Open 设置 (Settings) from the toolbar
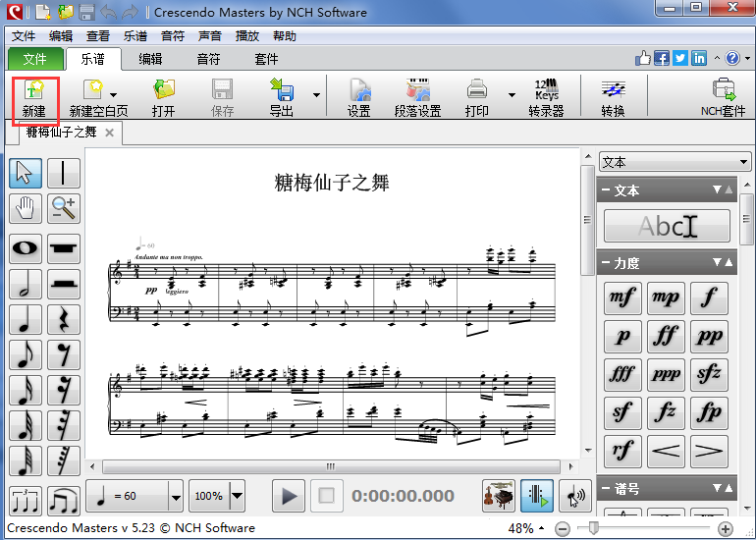The image size is (756, 540). [x=359, y=98]
